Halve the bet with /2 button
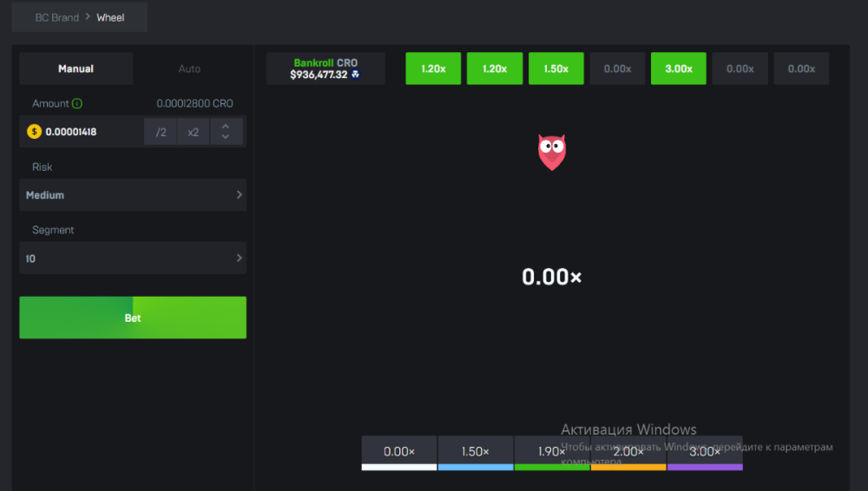The height and width of the screenshot is (491, 868). [161, 132]
